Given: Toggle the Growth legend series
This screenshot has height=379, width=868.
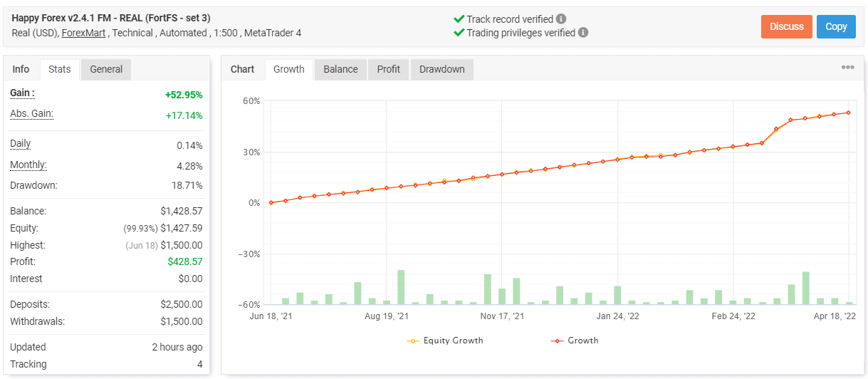Looking at the screenshot, I should click(x=575, y=341).
